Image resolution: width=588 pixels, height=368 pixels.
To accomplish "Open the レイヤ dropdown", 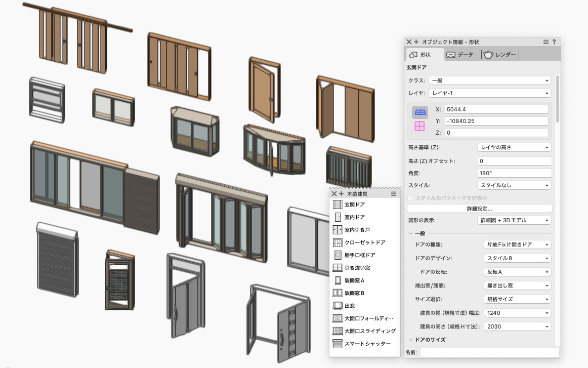I will [x=490, y=93].
